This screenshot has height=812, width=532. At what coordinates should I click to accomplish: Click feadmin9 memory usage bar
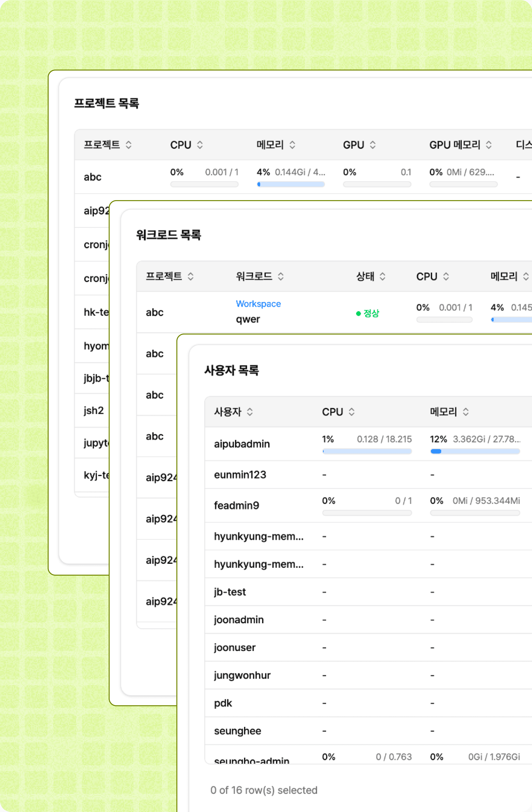click(x=475, y=513)
